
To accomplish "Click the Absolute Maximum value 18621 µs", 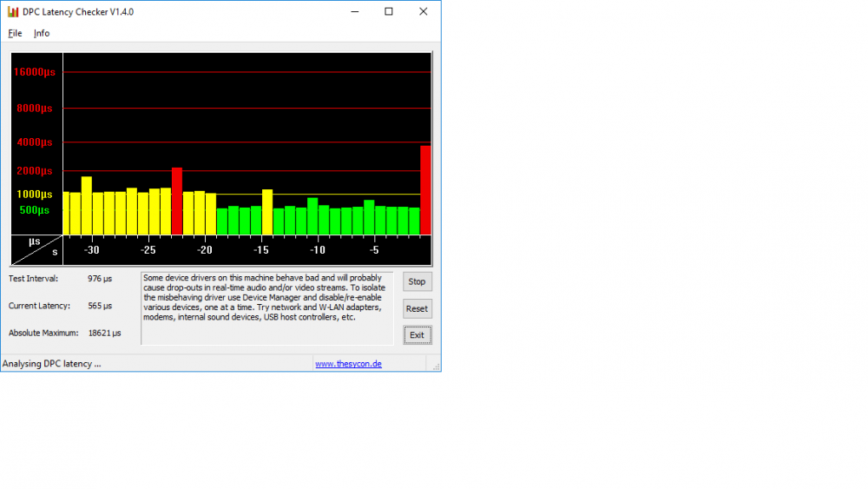I will 105,333.
